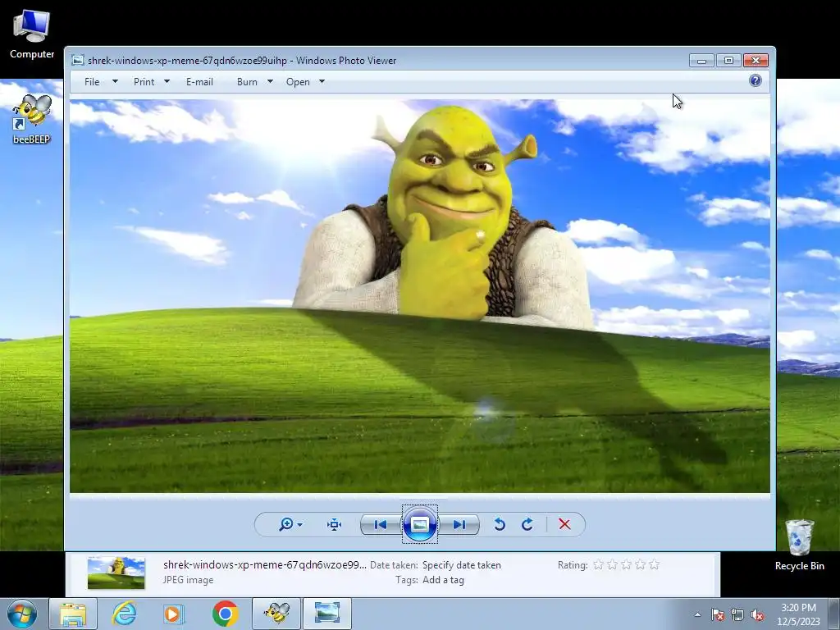The height and width of the screenshot is (630, 840).
Task: Launch Google Chrome from the taskbar
Action: click(225, 614)
